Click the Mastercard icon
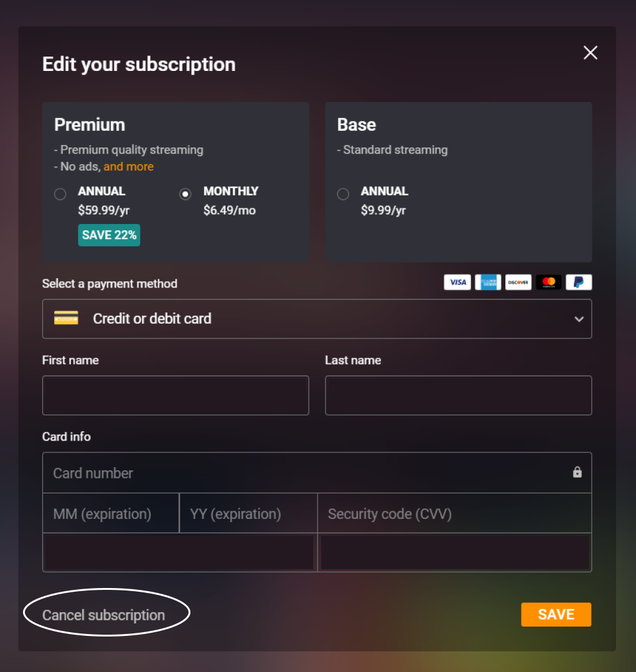 (x=548, y=282)
